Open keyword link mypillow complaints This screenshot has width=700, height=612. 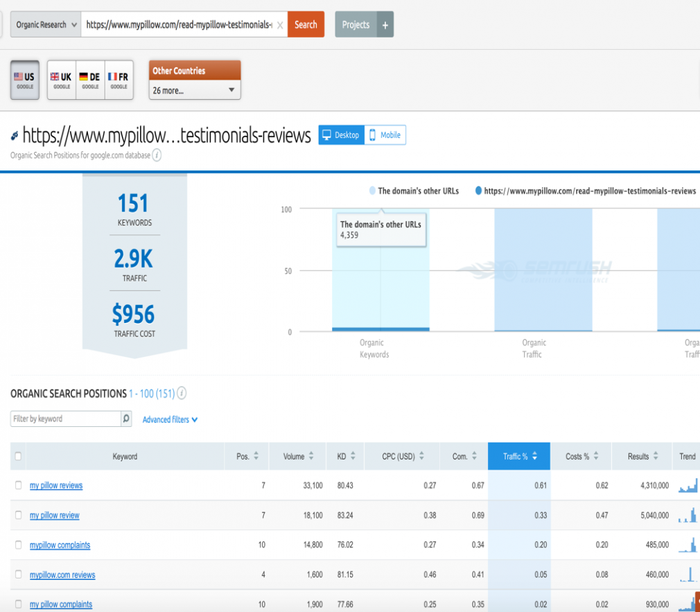click(60, 545)
